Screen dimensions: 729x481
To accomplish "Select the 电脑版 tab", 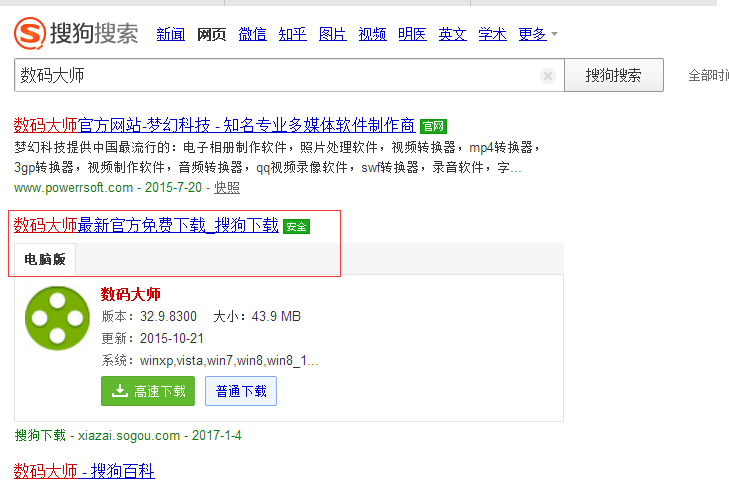I will 45,259.
